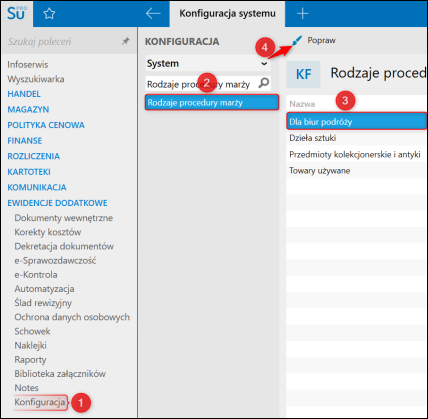
Task: Select Towary używane row
Action: [356, 171]
